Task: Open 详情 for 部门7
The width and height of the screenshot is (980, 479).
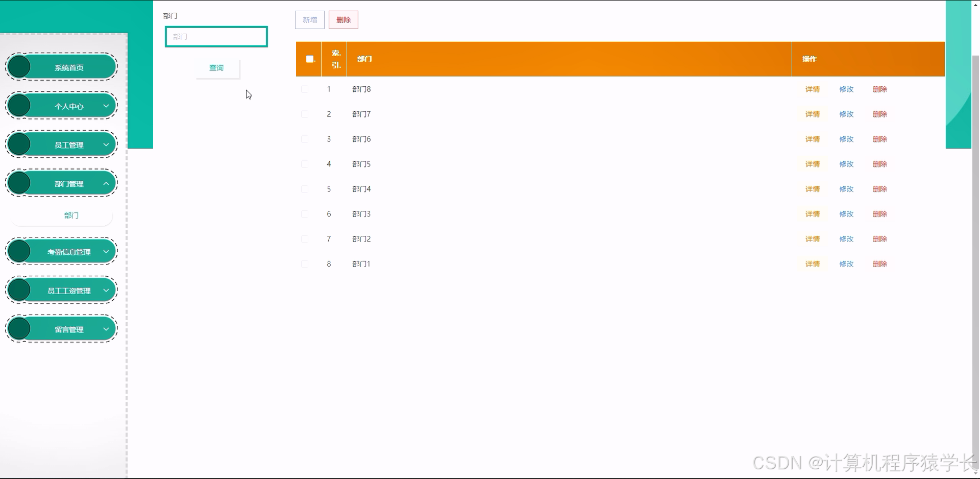Action: 813,114
